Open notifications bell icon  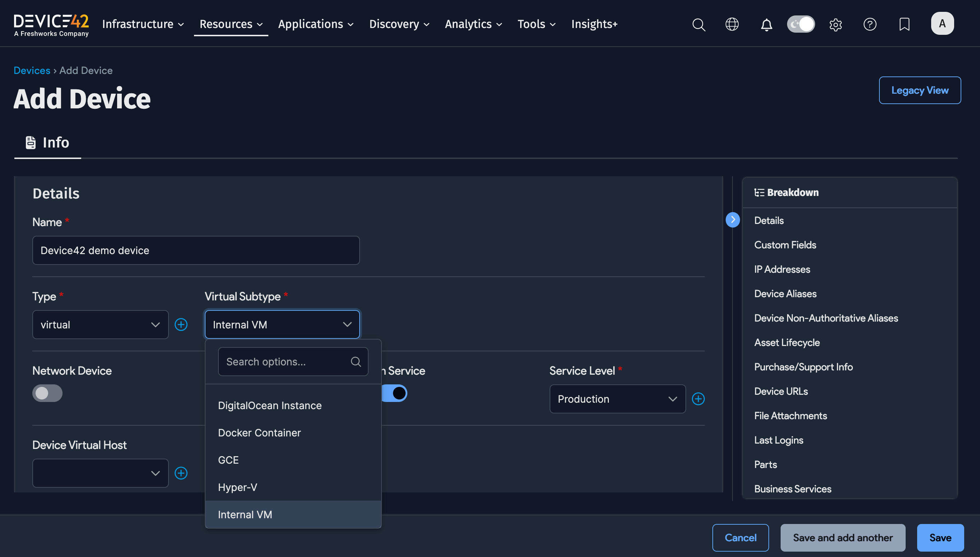coord(766,24)
